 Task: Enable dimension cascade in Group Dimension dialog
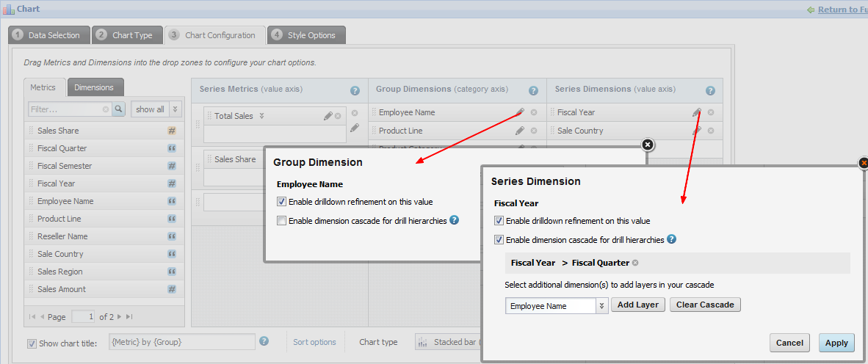[281, 220]
